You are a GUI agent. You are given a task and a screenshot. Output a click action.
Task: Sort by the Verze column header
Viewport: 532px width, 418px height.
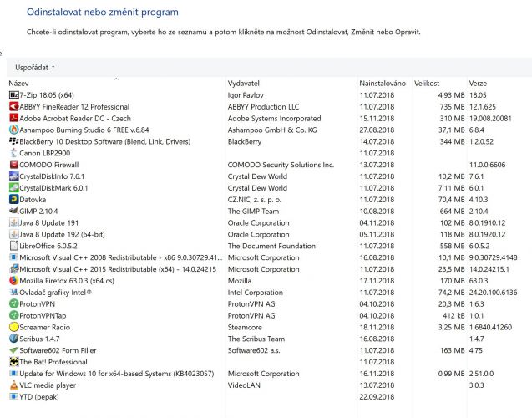click(x=478, y=84)
